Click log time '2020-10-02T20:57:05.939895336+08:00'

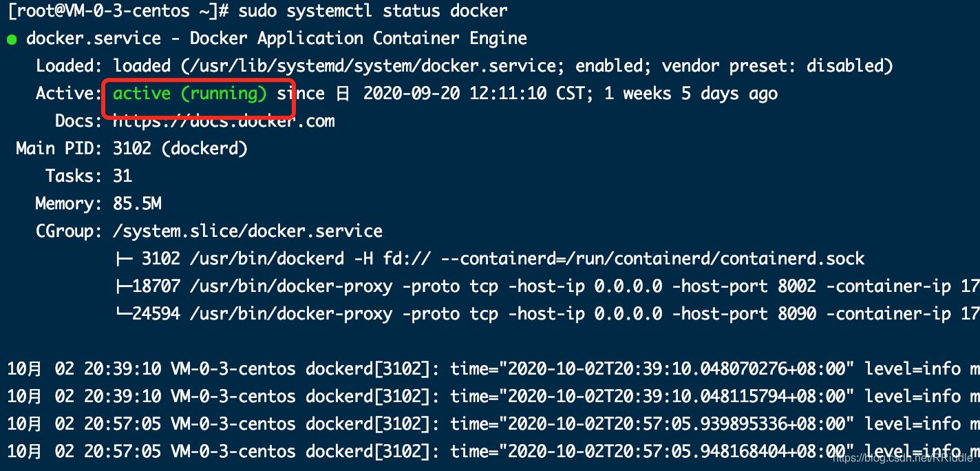click(x=677, y=424)
